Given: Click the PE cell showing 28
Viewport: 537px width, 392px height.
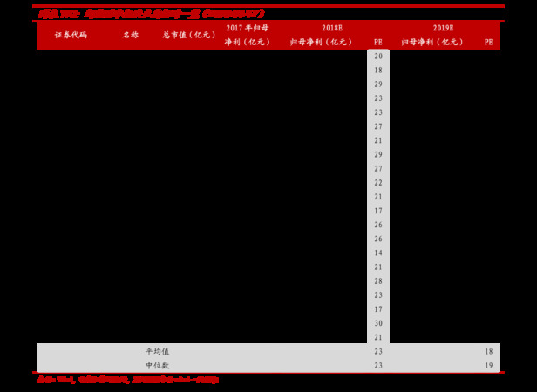Looking at the screenshot, I should pos(378,281).
